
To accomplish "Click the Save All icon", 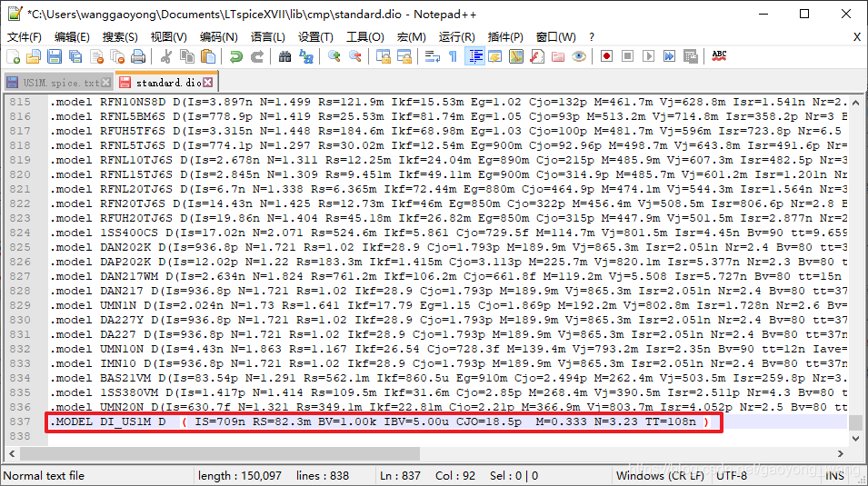I will pyautogui.click(x=75, y=56).
